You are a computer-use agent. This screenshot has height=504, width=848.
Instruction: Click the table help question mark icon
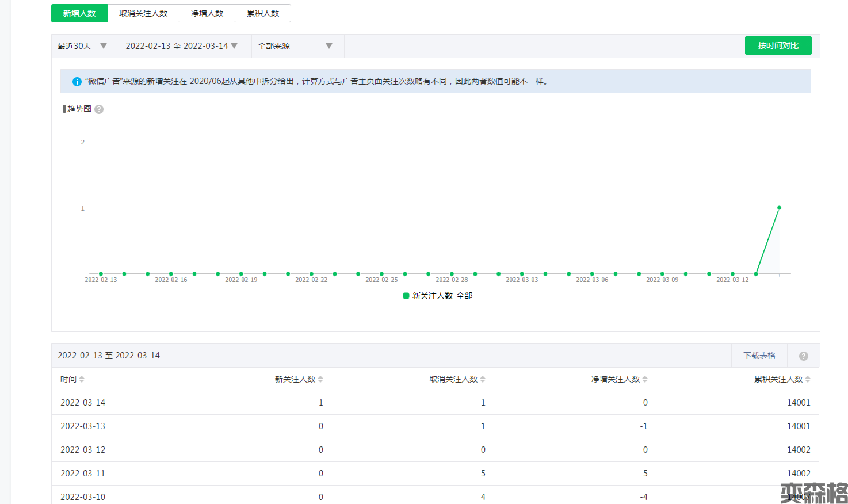803,356
